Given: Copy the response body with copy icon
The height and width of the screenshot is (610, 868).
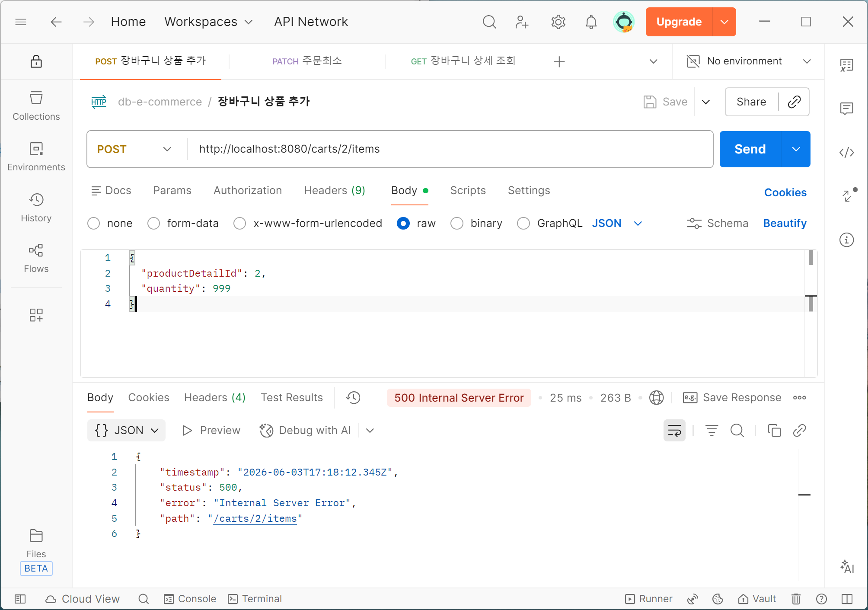Looking at the screenshot, I should pos(774,431).
